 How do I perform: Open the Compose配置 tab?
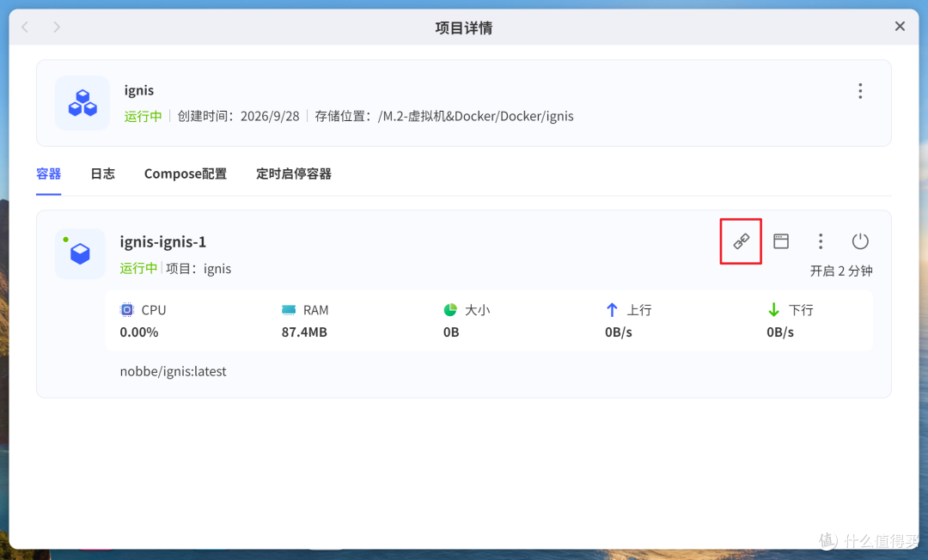click(186, 173)
